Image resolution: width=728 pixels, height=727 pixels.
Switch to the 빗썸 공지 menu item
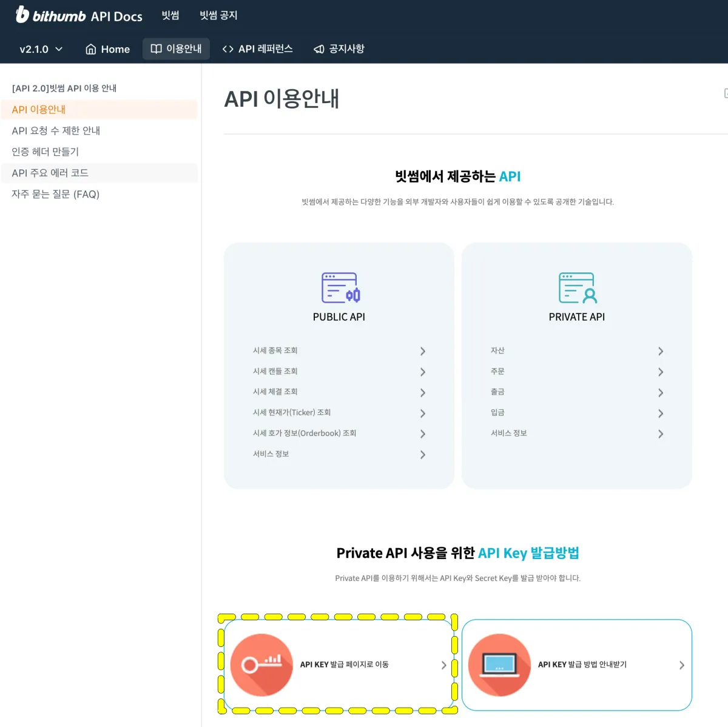coord(218,15)
